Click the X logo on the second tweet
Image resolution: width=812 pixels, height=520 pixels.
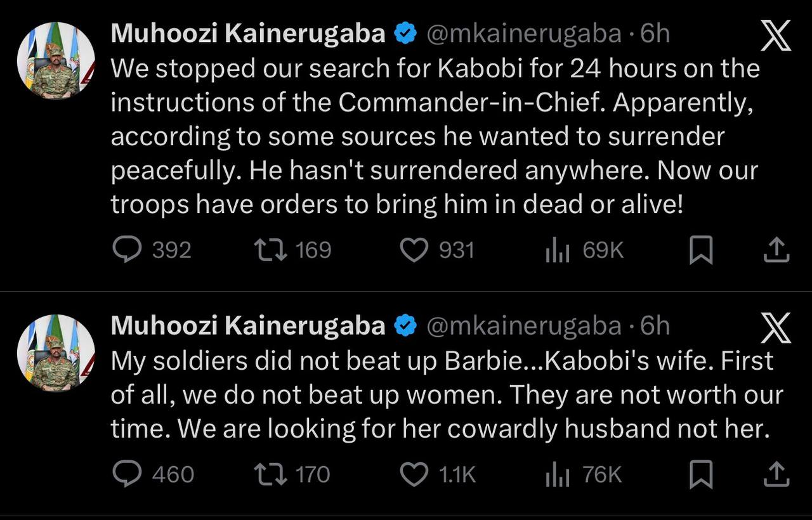pos(776,328)
